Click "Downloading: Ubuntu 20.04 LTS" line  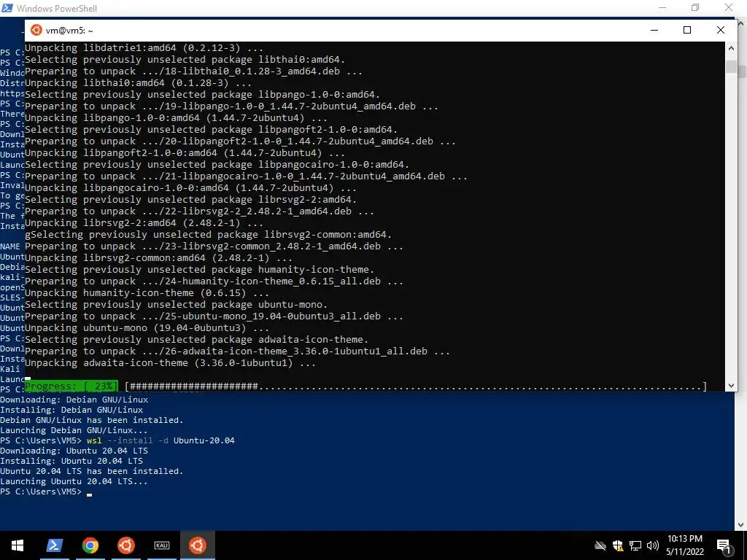[74, 451]
